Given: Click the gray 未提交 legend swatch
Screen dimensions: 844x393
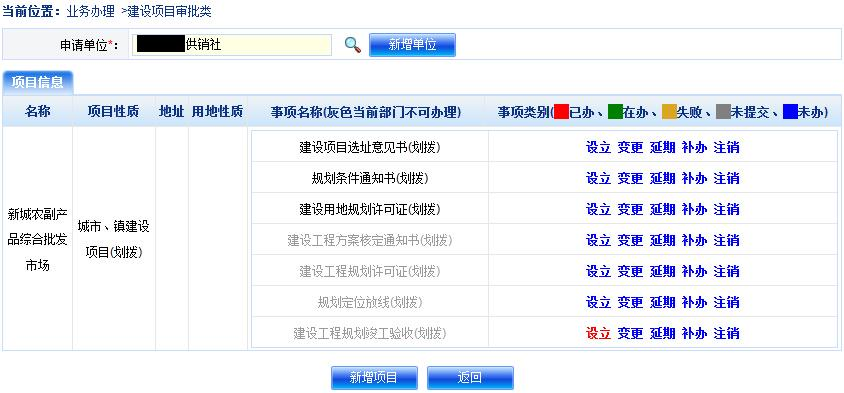Looking at the screenshot, I should (723, 111).
